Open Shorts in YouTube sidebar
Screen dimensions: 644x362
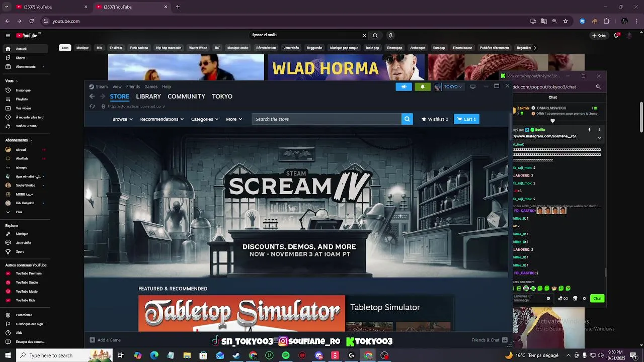coord(20,58)
